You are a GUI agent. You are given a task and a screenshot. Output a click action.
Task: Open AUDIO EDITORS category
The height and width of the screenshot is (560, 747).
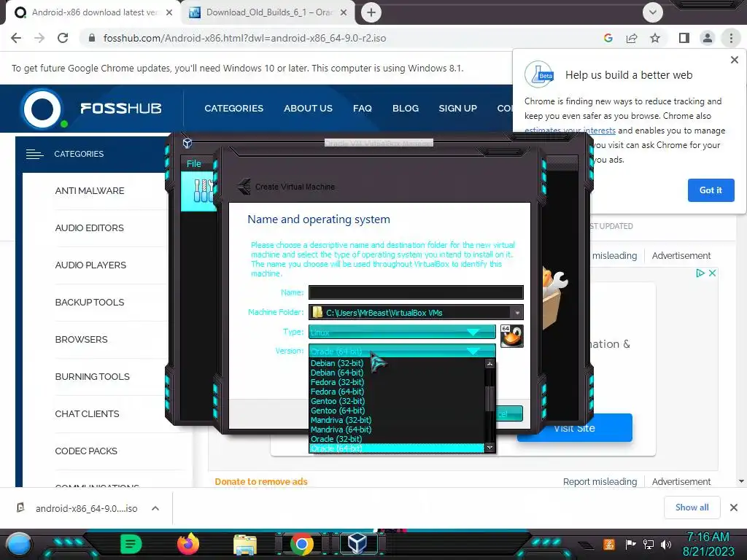(90, 228)
